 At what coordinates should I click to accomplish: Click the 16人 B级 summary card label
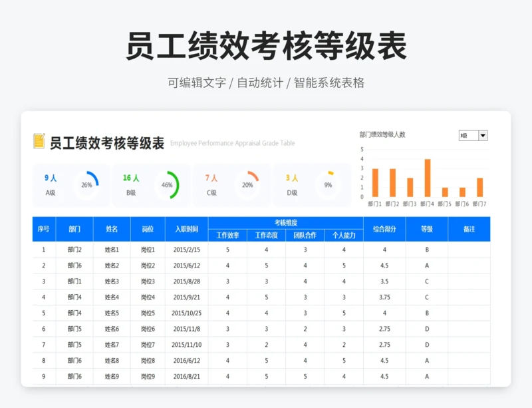point(131,185)
